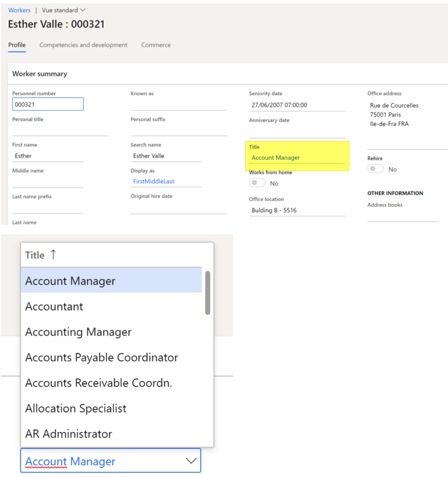The image size is (448, 477).
Task: Click inside the Personnel number field
Action: (48, 103)
